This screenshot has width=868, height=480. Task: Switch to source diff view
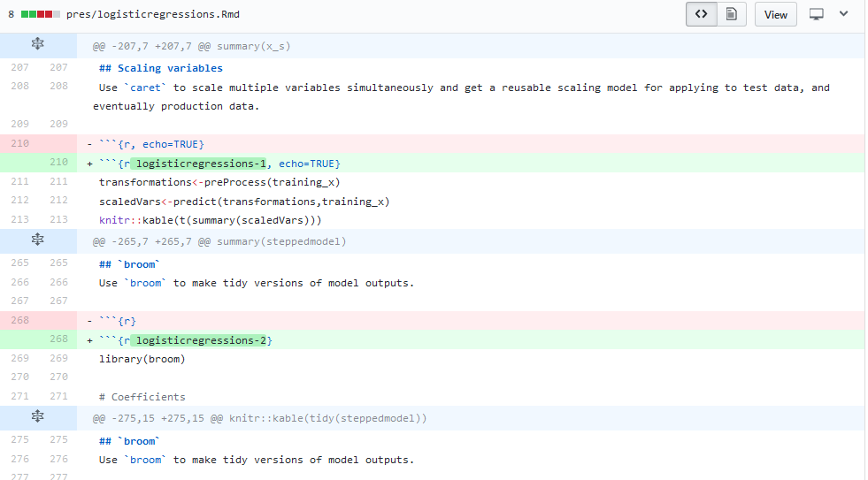702,14
